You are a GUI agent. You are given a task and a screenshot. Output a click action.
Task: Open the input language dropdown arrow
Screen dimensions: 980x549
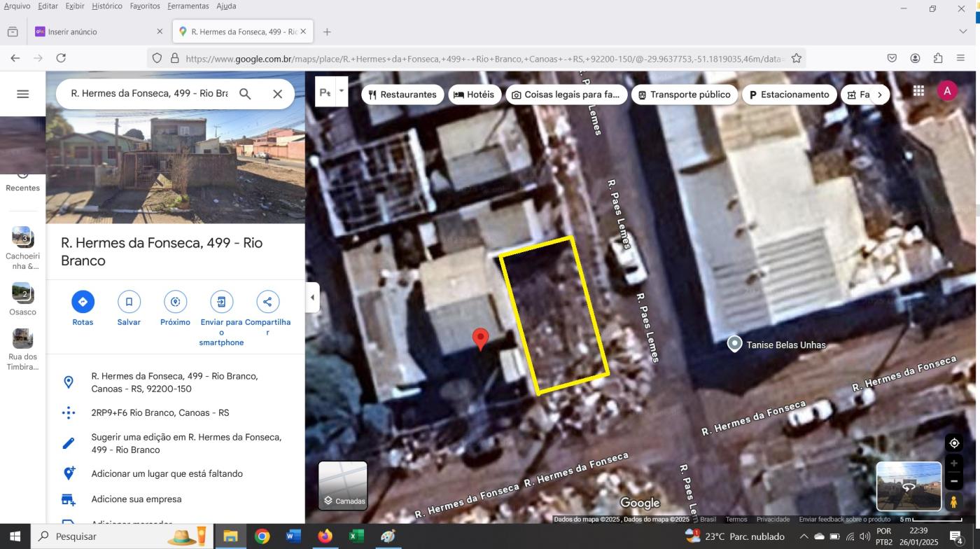pos(342,91)
